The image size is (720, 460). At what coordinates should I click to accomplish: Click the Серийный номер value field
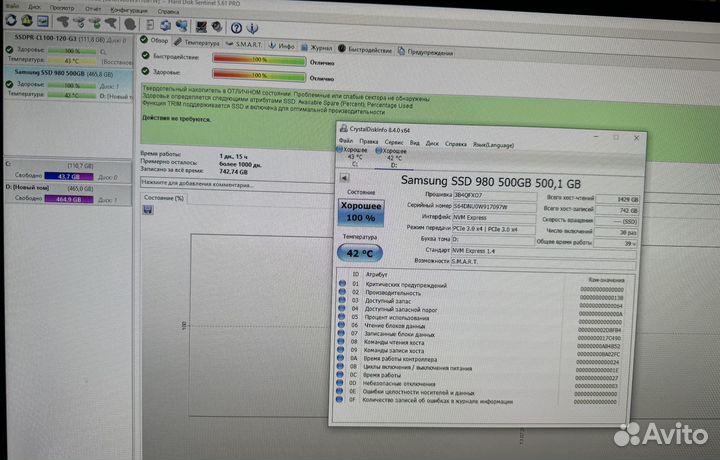tap(494, 207)
